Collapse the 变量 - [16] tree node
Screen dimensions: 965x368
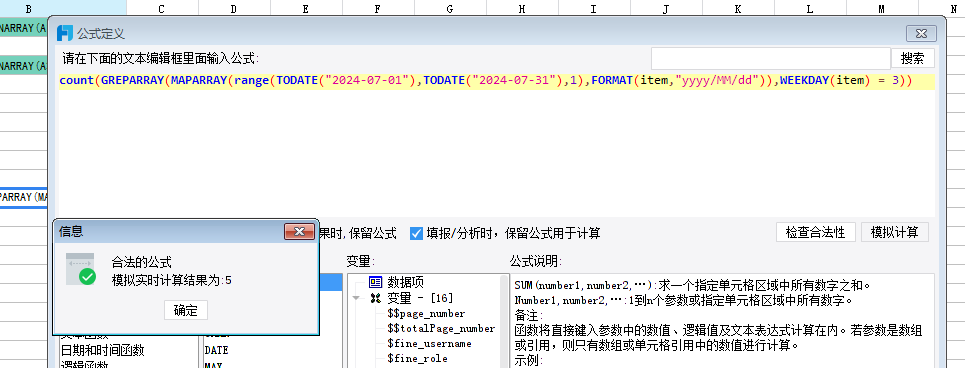point(356,298)
